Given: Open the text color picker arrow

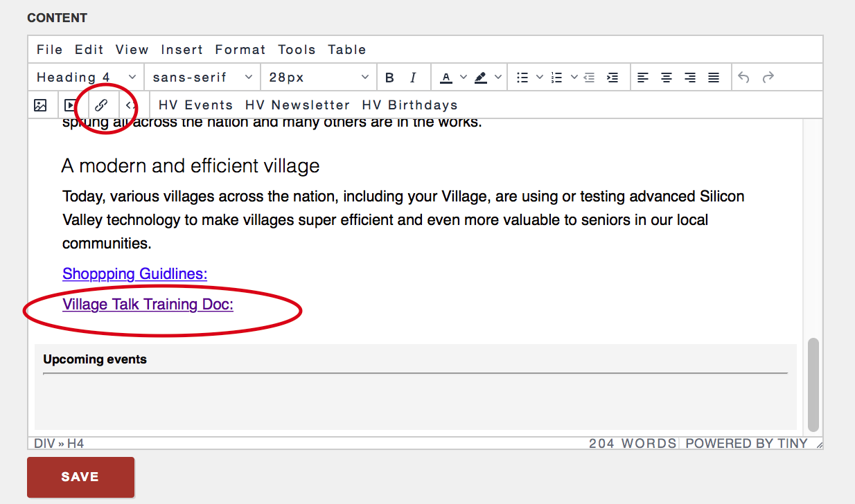Looking at the screenshot, I should click(464, 78).
